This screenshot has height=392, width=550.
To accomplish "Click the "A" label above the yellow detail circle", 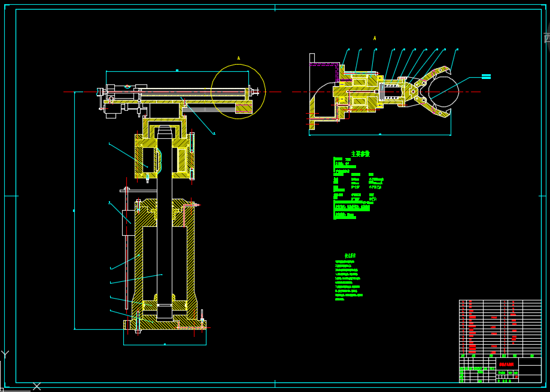I will tap(239, 58).
